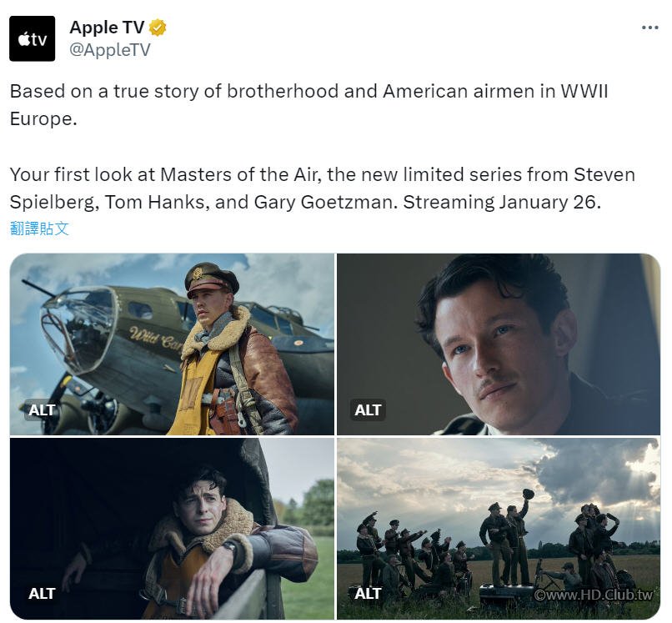Click the tweet text mentioning Masters of the Air
The height and width of the screenshot is (623, 672).
coord(323,188)
